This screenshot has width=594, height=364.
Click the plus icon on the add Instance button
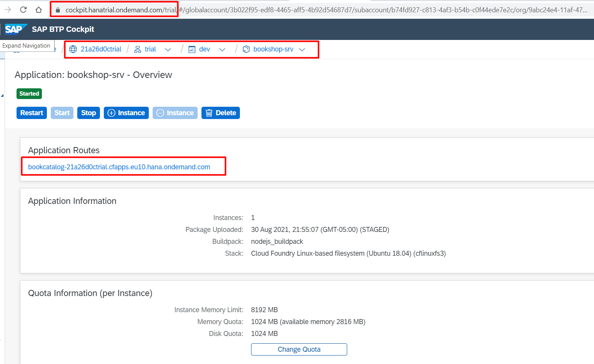(111, 113)
